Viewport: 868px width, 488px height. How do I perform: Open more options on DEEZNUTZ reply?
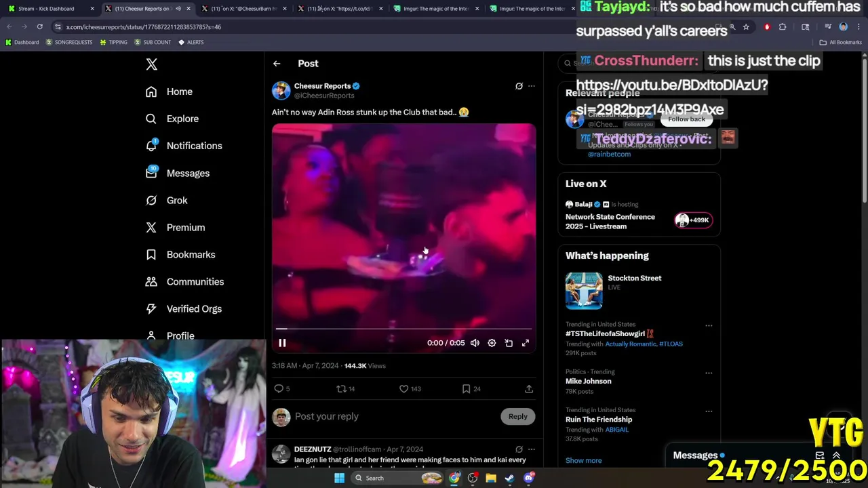(x=532, y=449)
